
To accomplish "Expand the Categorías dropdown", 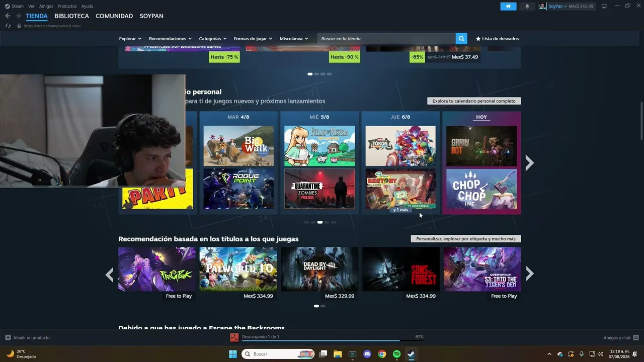I will coord(213,39).
